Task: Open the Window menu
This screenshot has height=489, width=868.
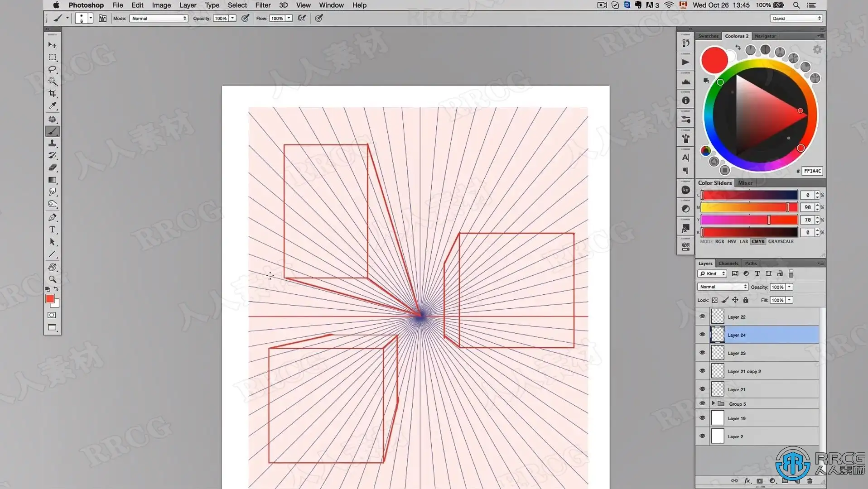Action: tap(331, 5)
